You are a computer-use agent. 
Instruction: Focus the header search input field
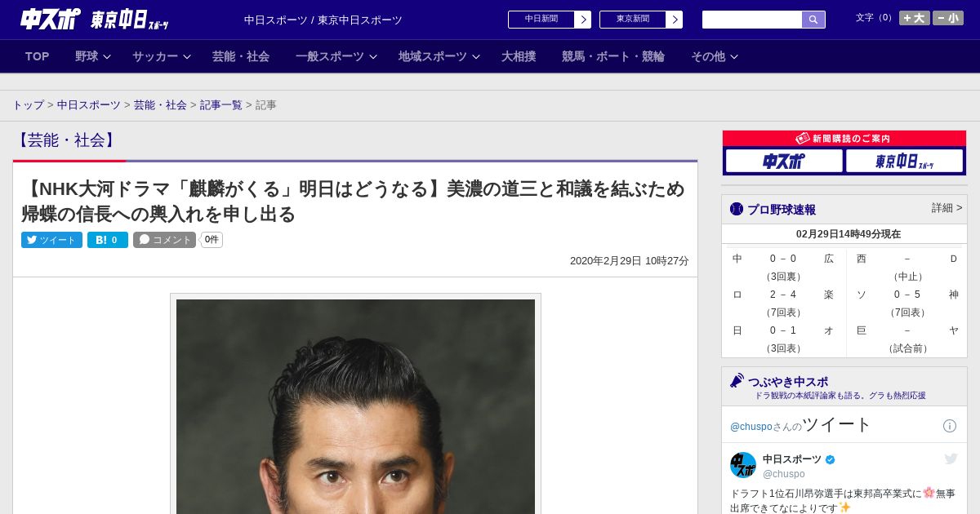[752, 20]
